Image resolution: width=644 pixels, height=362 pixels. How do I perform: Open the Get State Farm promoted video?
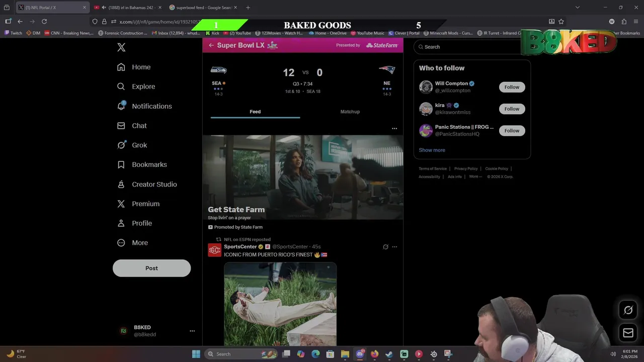point(303,177)
